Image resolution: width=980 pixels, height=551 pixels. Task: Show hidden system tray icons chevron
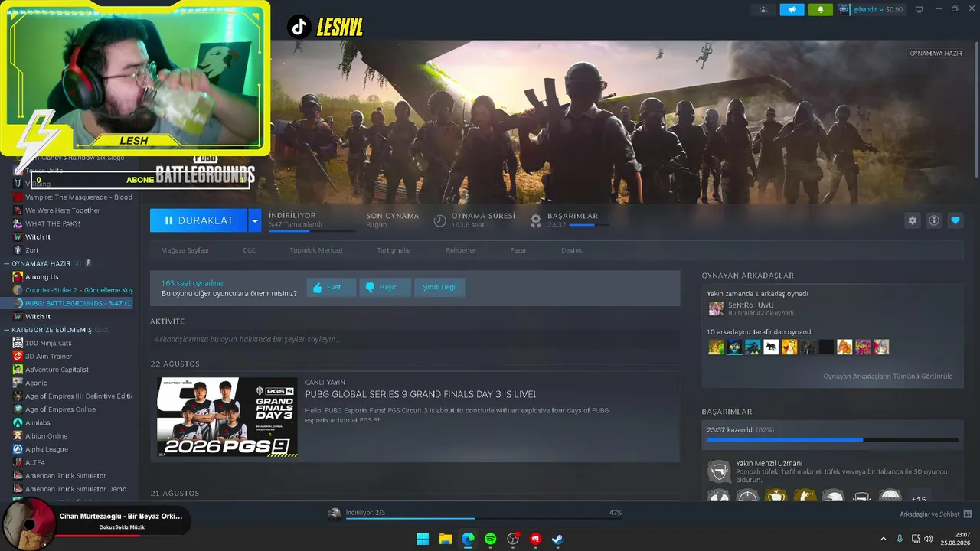(884, 539)
